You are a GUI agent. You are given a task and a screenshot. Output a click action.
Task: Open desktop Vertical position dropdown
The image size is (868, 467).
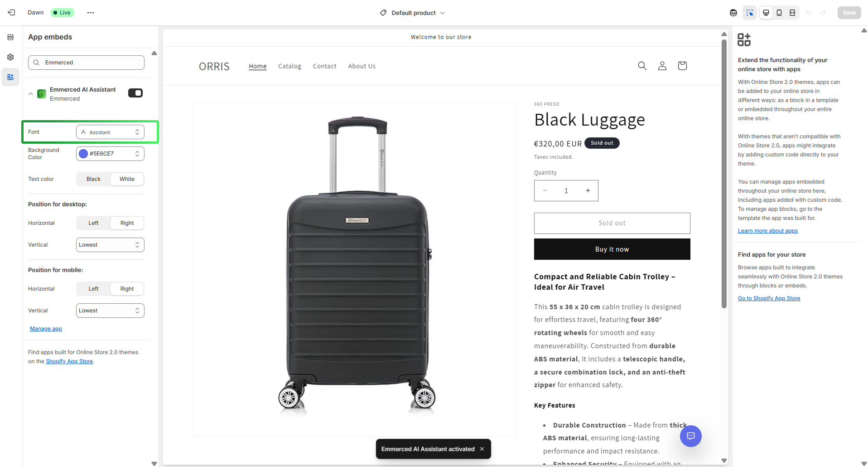(110, 245)
